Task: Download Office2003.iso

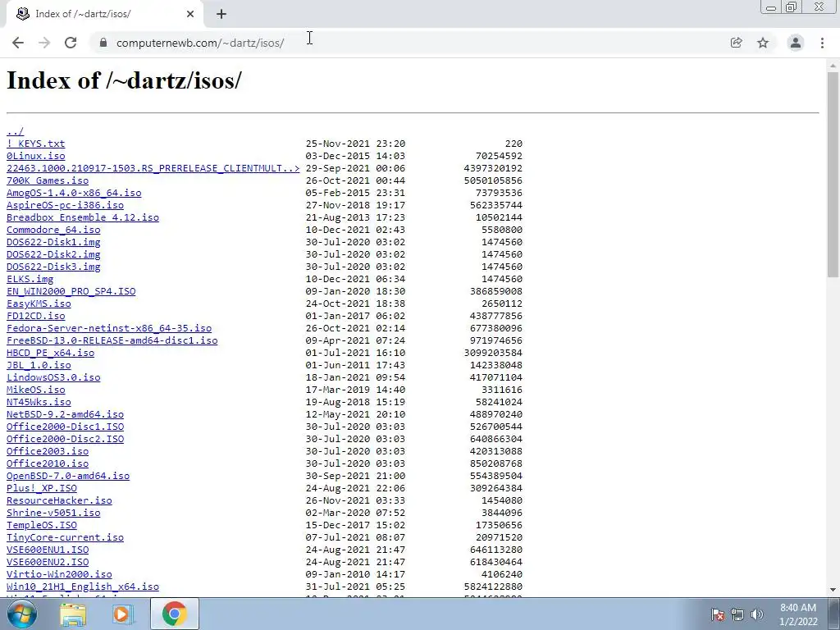Action: tap(48, 452)
